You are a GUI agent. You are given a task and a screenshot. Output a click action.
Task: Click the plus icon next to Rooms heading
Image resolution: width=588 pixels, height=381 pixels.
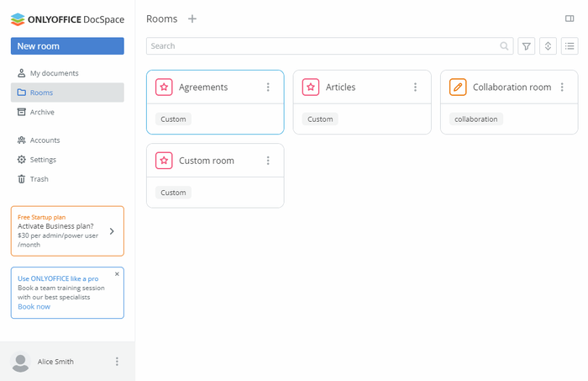(x=192, y=19)
